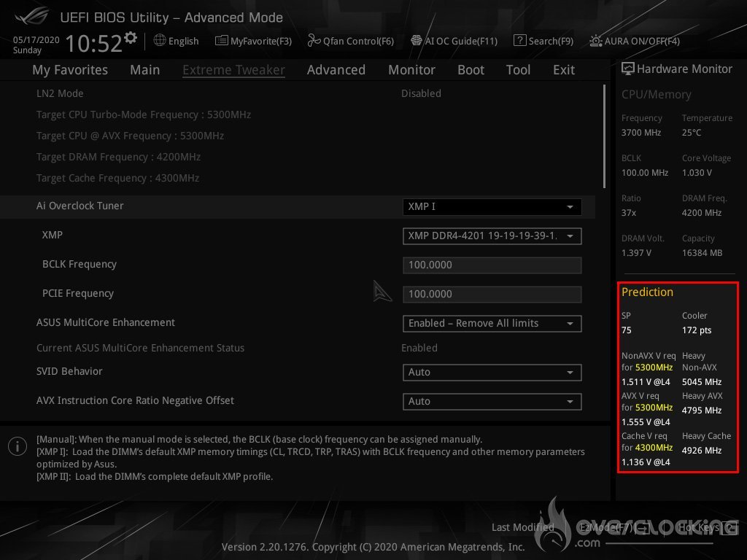Click the Cooler 172 pts value

click(697, 330)
